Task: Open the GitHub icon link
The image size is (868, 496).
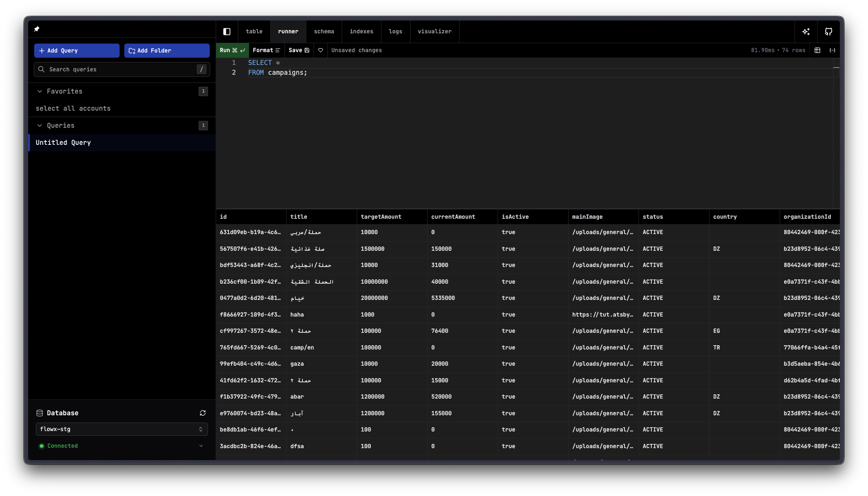Action: point(828,32)
